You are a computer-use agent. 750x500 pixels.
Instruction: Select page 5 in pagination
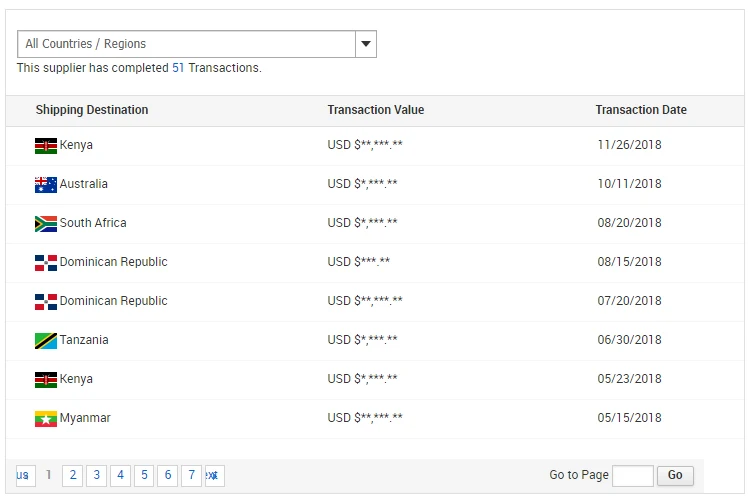click(x=144, y=475)
